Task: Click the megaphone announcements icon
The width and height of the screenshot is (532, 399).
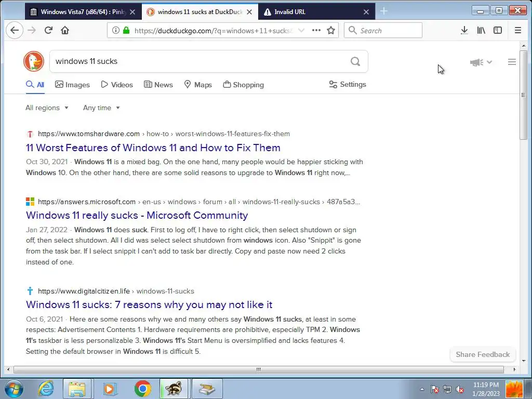Action: tap(476, 62)
